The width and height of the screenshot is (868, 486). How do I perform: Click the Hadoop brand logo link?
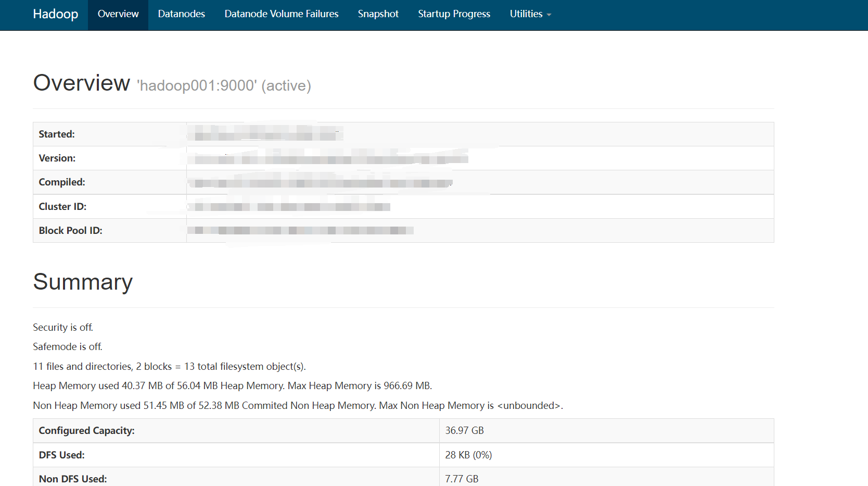click(x=55, y=14)
